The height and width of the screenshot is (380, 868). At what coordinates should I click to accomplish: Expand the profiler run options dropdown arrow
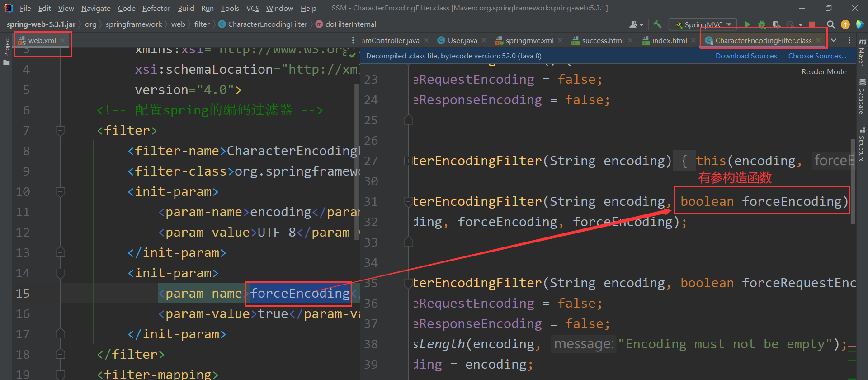click(x=801, y=25)
